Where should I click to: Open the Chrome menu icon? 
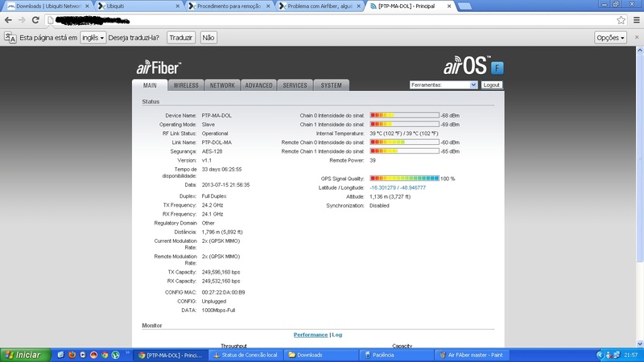click(x=636, y=19)
